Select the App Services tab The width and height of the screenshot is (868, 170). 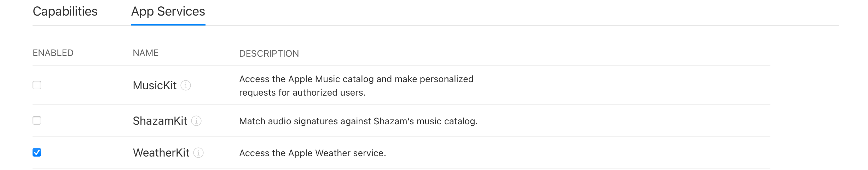pos(168,11)
